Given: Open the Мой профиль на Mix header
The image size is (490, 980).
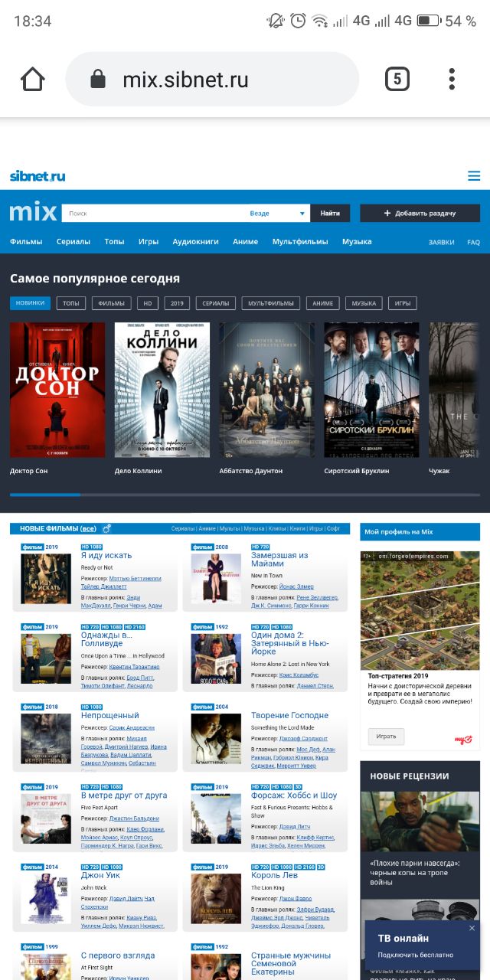Looking at the screenshot, I should [x=420, y=532].
